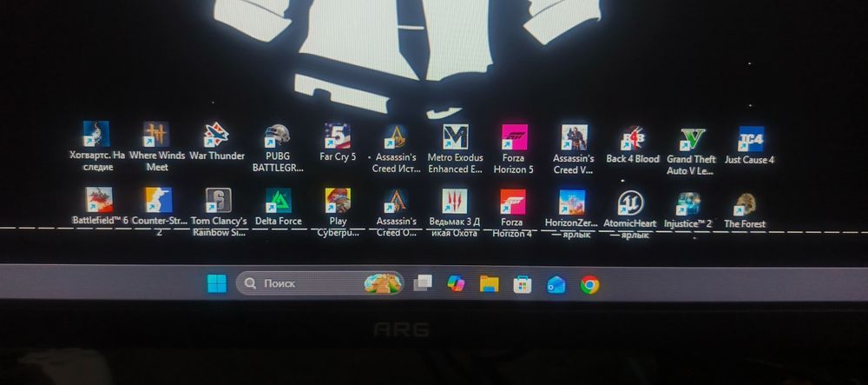The image size is (868, 385).
Task: Open Task View from the taskbar
Action: point(423,283)
